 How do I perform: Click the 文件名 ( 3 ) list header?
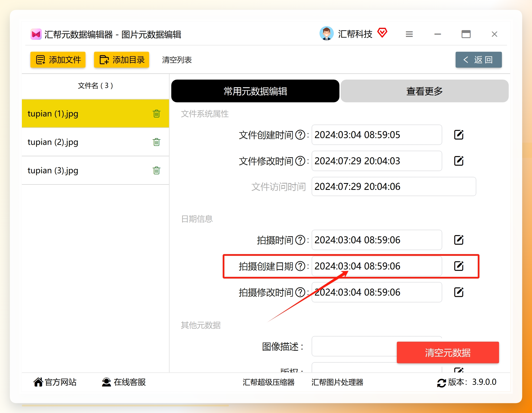(x=95, y=86)
